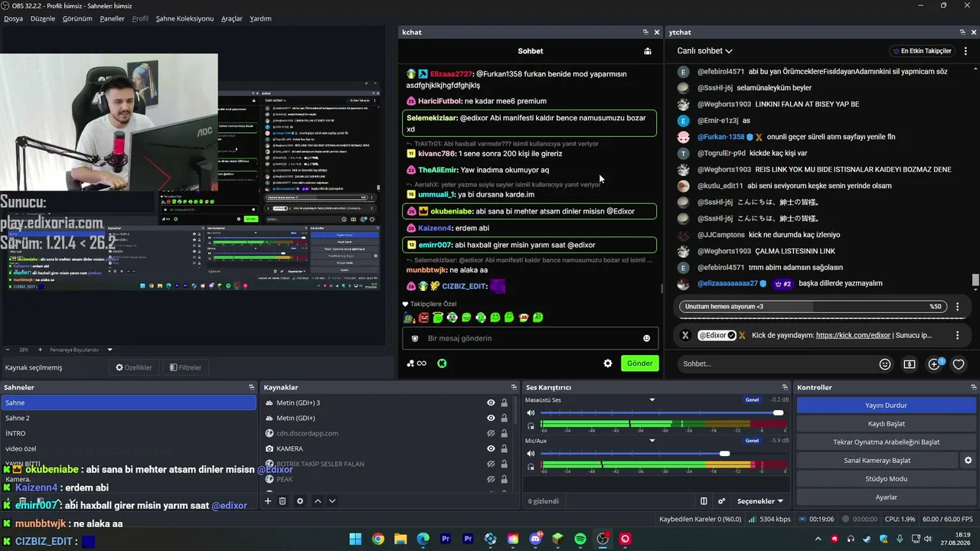Toggle lock on the Metin (GDI+) source

pyautogui.click(x=504, y=418)
